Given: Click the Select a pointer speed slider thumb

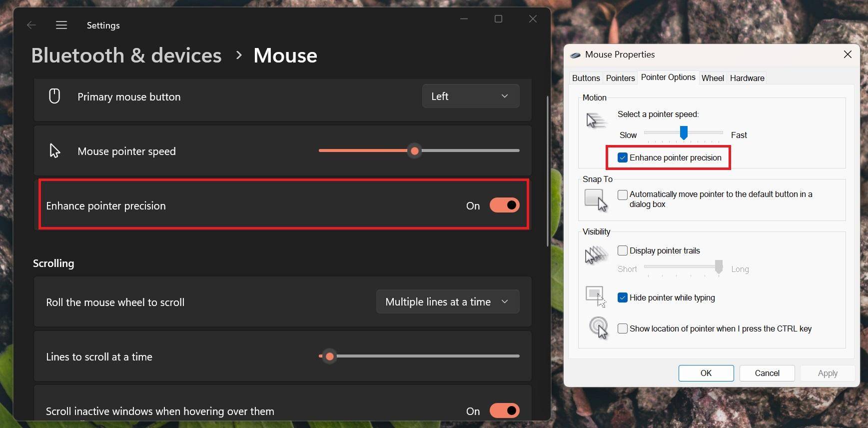Looking at the screenshot, I should click(684, 132).
